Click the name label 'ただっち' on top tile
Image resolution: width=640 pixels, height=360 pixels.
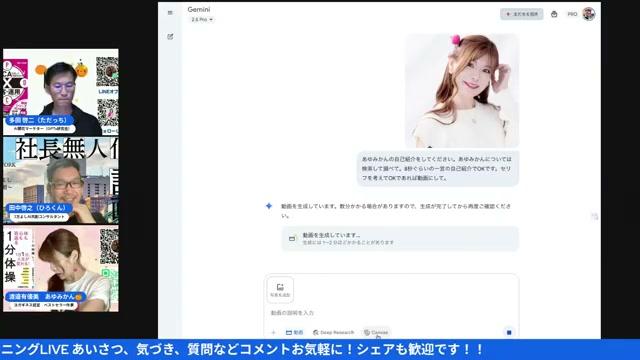tap(40, 120)
